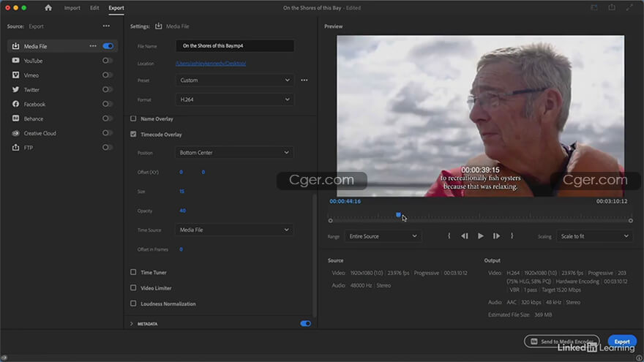Open Position dropdown showing Bottom Center
The width and height of the screenshot is (644, 362).
point(234,153)
